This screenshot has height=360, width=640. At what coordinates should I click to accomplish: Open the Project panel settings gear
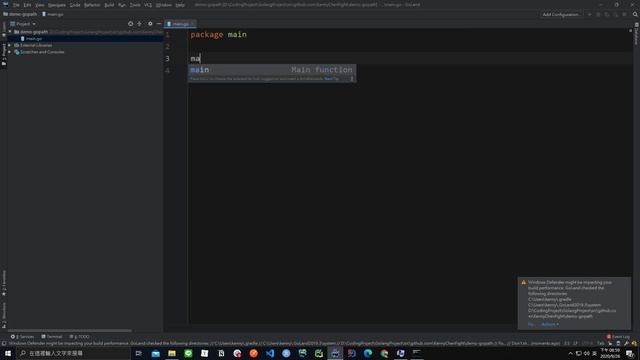[150, 24]
